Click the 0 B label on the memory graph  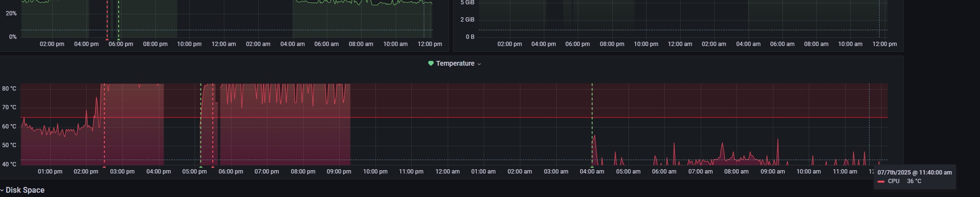click(470, 37)
